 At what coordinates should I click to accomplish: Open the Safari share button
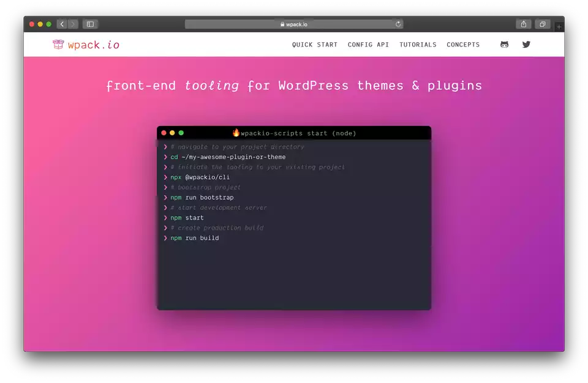click(x=524, y=24)
